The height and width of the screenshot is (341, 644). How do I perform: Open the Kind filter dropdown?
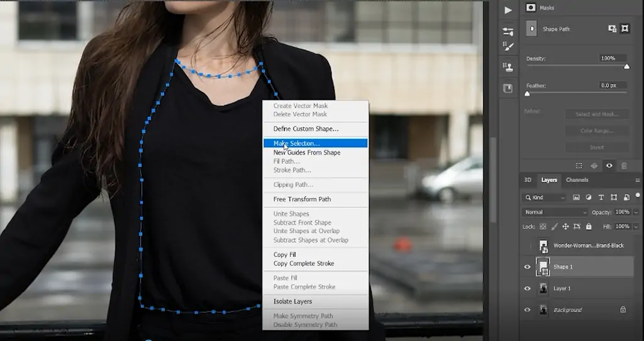tap(545, 197)
